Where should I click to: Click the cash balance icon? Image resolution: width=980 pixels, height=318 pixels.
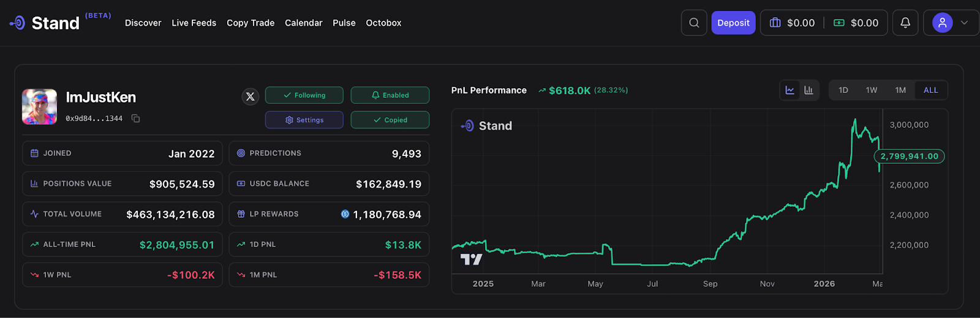[x=839, y=23]
